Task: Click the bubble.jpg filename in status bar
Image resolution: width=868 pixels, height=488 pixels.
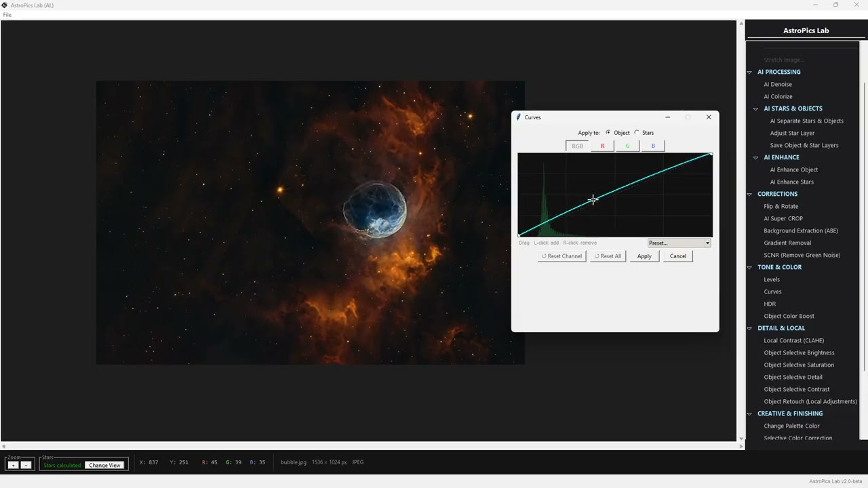Action: click(x=294, y=462)
